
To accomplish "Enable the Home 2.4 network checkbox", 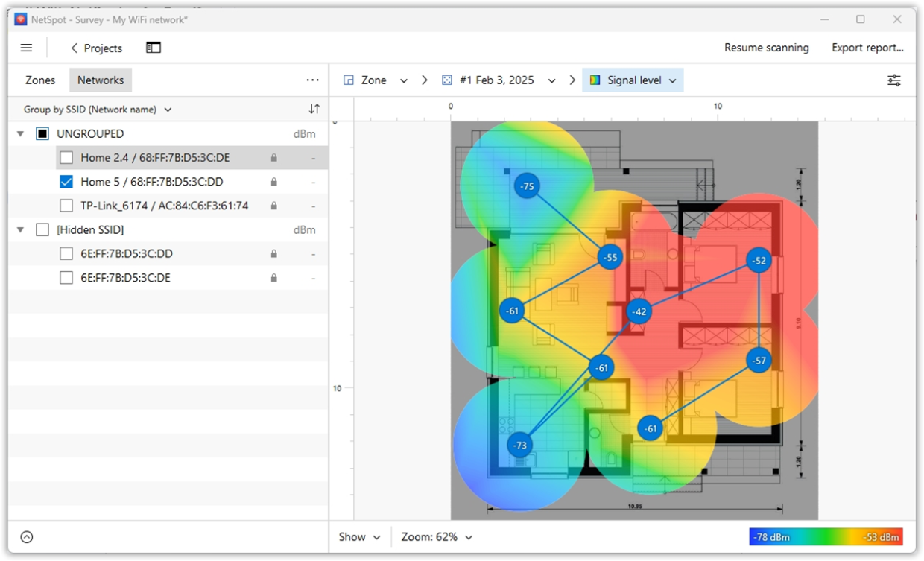I will coord(66,158).
